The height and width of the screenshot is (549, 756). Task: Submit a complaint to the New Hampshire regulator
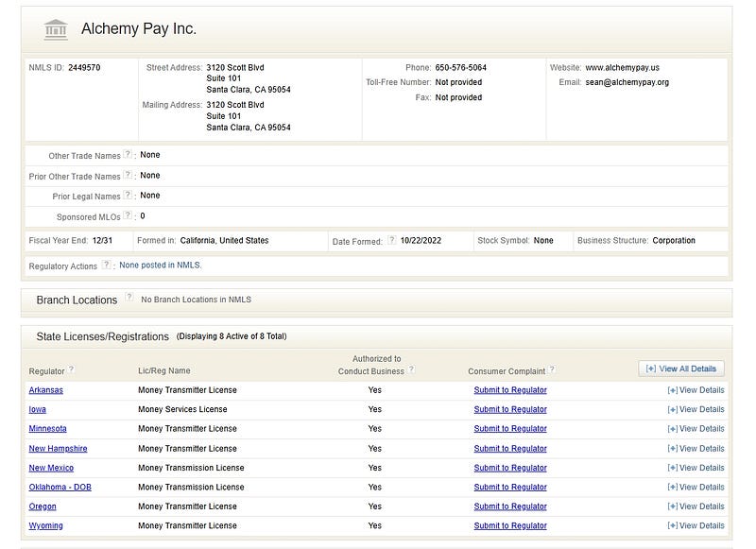[510, 448]
